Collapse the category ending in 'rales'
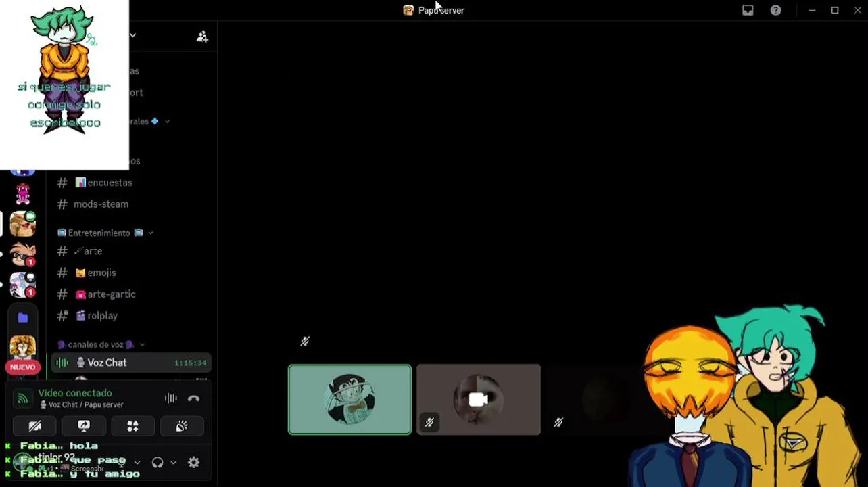Image resolution: width=868 pixels, height=487 pixels. (149, 122)
